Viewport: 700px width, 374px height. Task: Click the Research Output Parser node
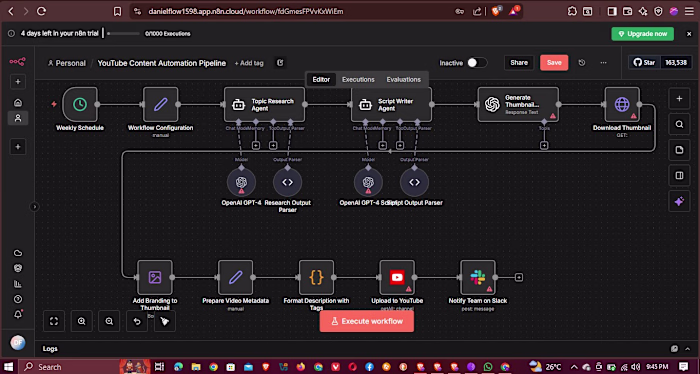[288, 182]
